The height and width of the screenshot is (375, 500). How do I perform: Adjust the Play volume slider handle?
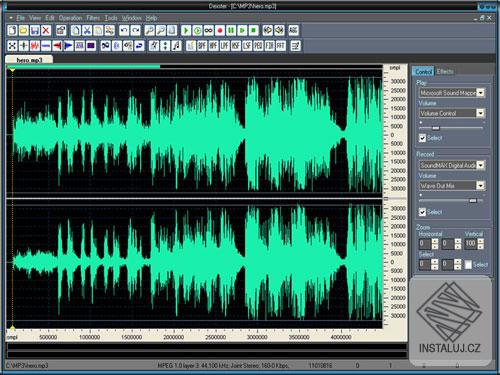436,128
